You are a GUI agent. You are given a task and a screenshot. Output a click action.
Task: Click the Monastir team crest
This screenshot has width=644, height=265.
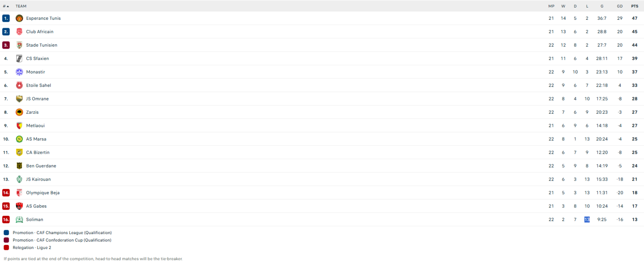tap(19, 72)
